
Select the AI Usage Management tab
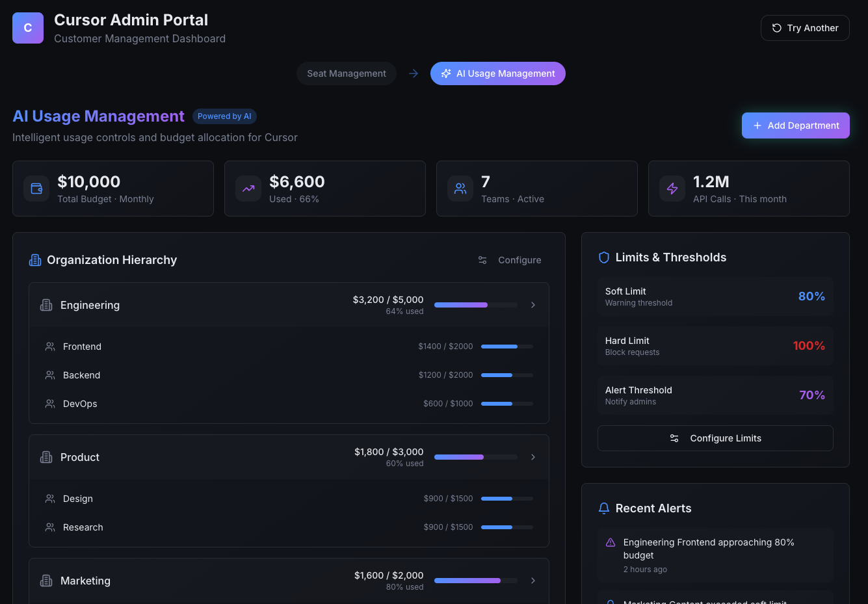pyautogui.click(x=498, y=73)
